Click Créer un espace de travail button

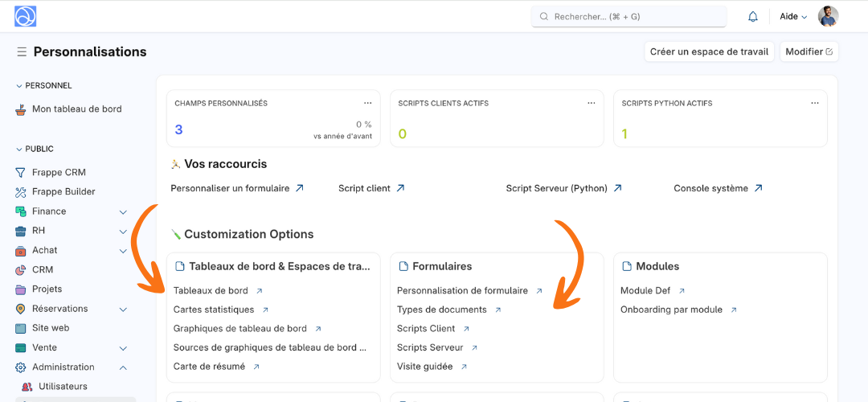[709, 51]
